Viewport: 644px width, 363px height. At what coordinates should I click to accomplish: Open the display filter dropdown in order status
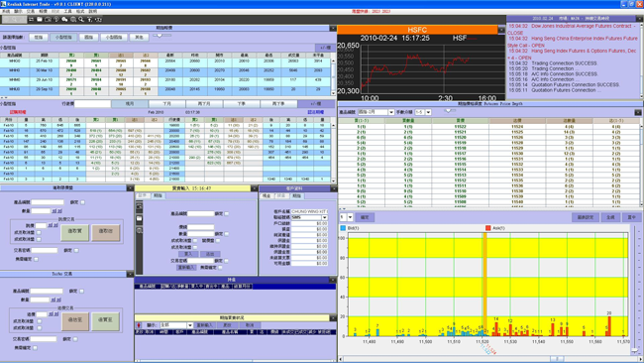[x=190, y=325]
